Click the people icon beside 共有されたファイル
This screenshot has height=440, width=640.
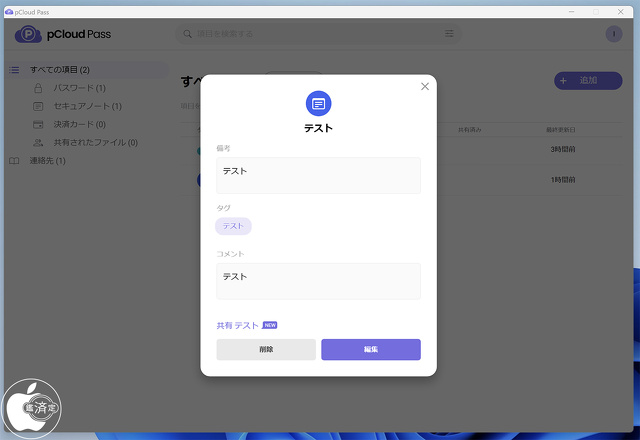(38, 143)
